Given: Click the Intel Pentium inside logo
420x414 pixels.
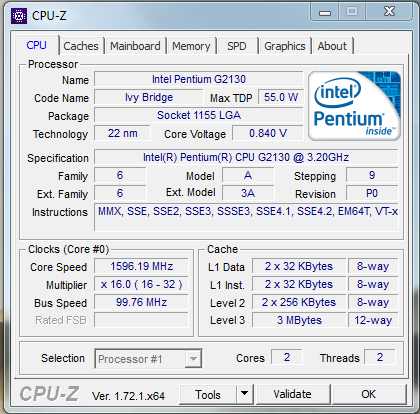Looking at the screenshot, I should point(354,106).
